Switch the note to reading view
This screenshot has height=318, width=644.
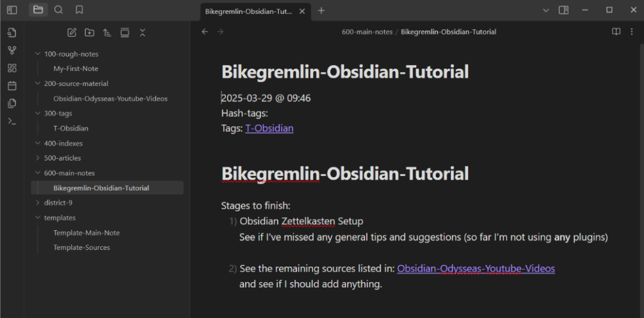coord(616,32)
